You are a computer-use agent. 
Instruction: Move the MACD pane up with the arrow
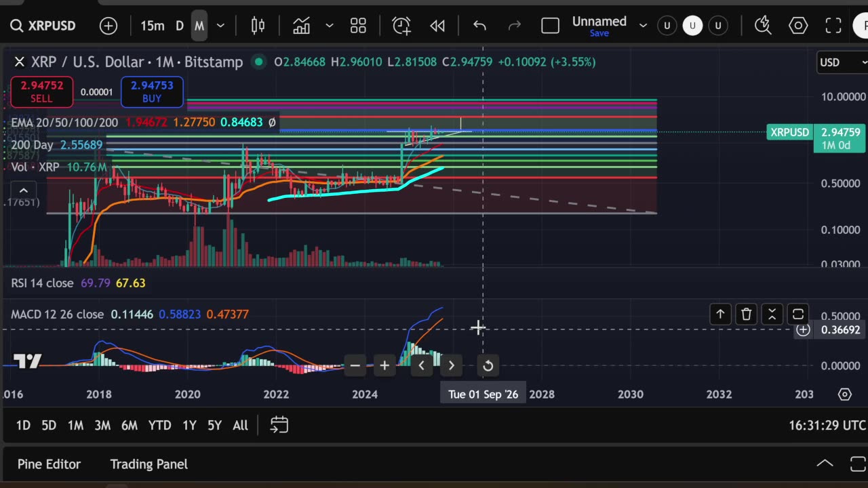tap(720, 314)
